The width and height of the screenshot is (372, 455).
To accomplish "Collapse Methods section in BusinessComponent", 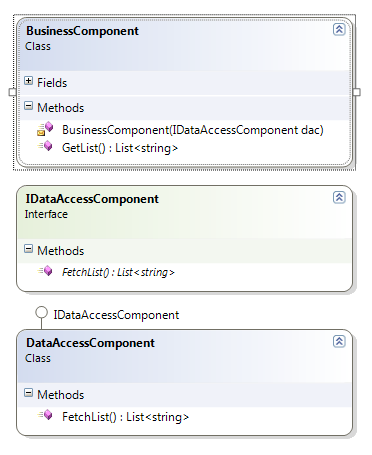I will (29, 106).
